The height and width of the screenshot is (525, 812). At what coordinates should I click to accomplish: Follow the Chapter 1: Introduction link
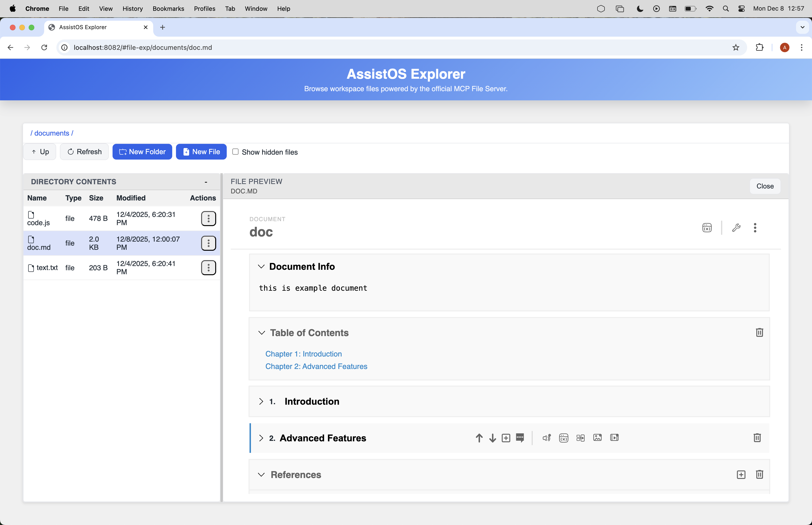(x=303, y=354)
